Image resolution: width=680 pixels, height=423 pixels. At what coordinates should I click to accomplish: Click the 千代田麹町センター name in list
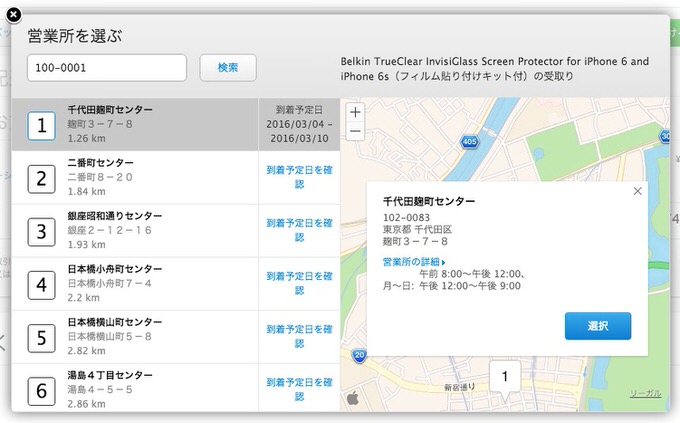coord(110,110)
